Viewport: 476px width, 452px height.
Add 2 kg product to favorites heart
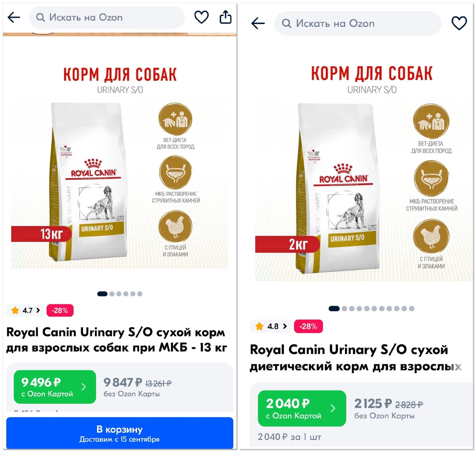[x=459, y=23]
